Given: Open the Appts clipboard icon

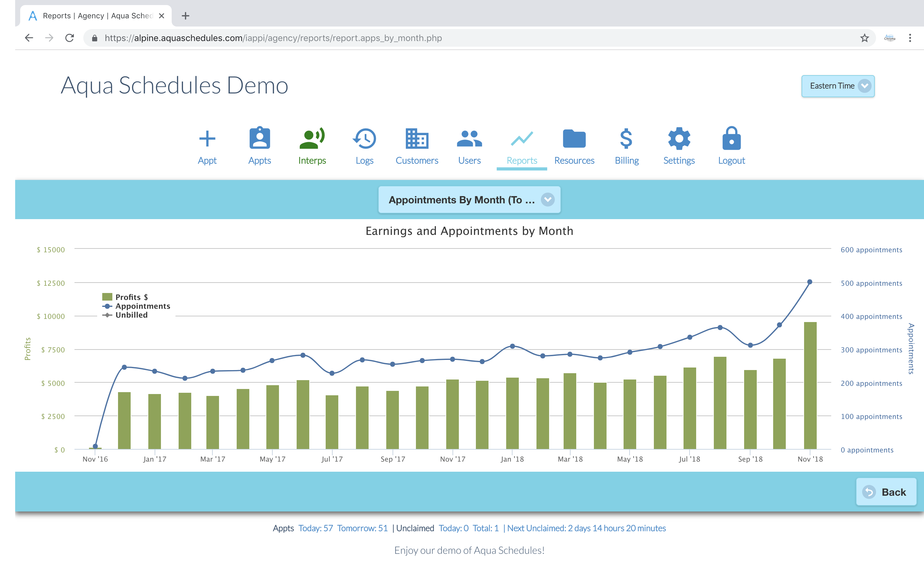Looking at the screenshot, I should pos(260,137).
